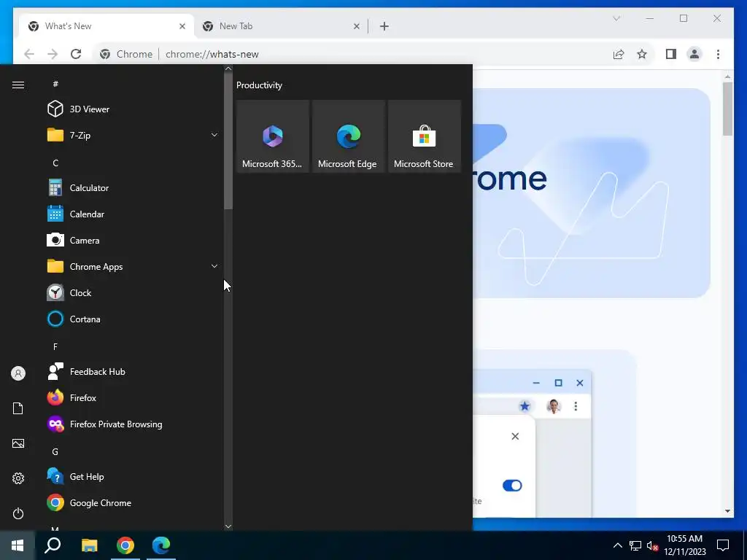Open 3D Viewer from the app list
Viewport: 747px width, 560px height.
coord(133,109)
